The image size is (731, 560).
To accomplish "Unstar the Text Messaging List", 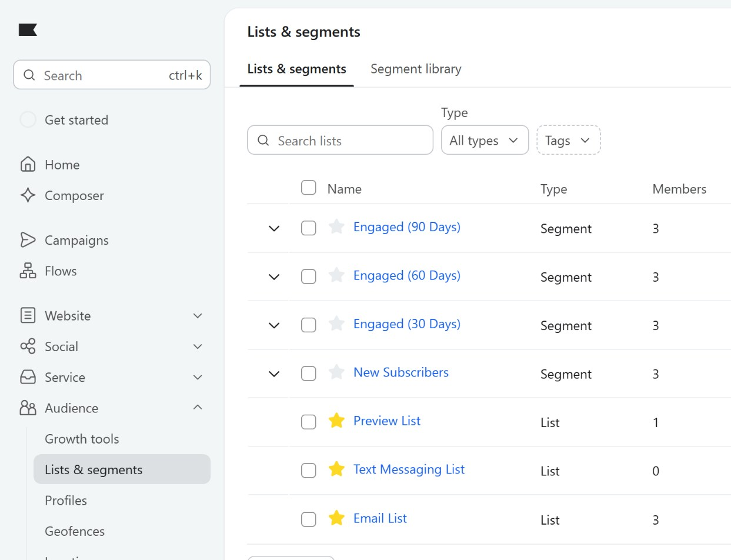I will click(x=336, y=469).
